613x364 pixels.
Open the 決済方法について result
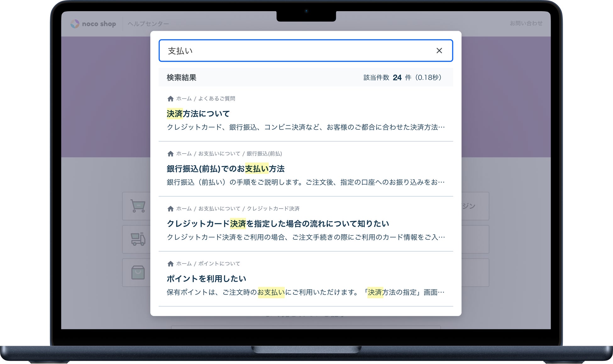coord(198,114)
